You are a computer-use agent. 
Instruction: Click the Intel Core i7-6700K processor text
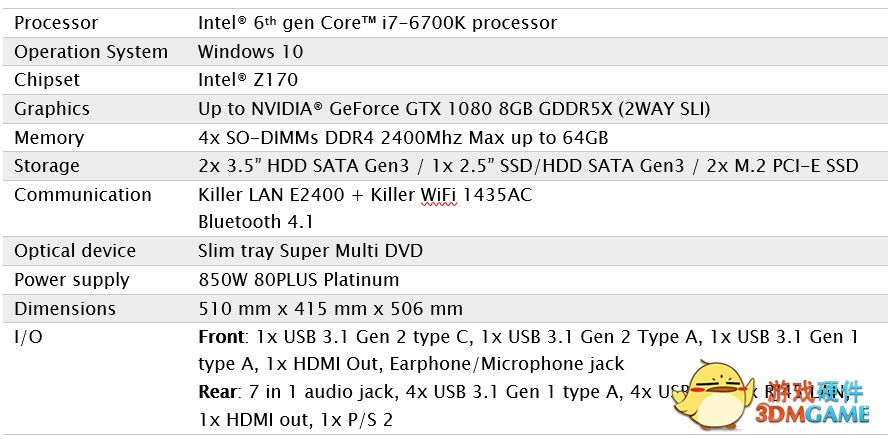coord(378,22)
